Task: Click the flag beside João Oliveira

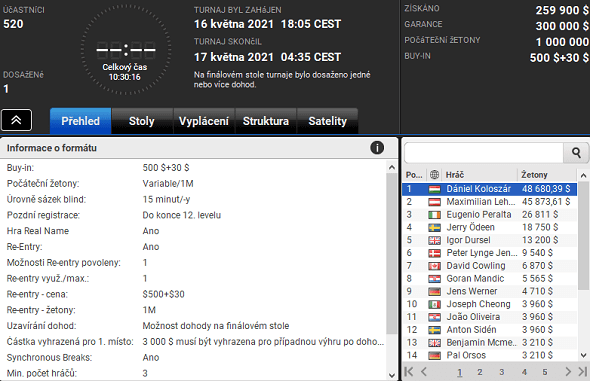Action: point(434,317)
